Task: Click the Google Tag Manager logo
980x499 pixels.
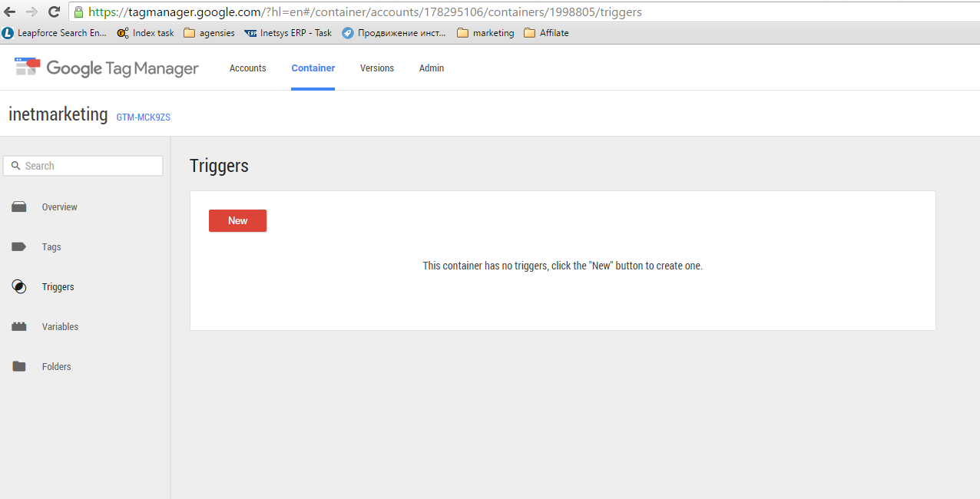Action: pos(107,68)
